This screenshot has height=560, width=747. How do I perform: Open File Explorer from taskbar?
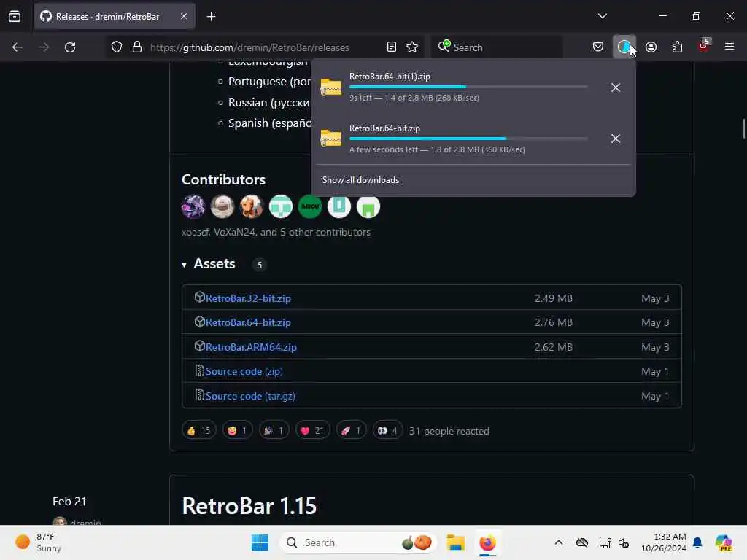tap(455, 542)
